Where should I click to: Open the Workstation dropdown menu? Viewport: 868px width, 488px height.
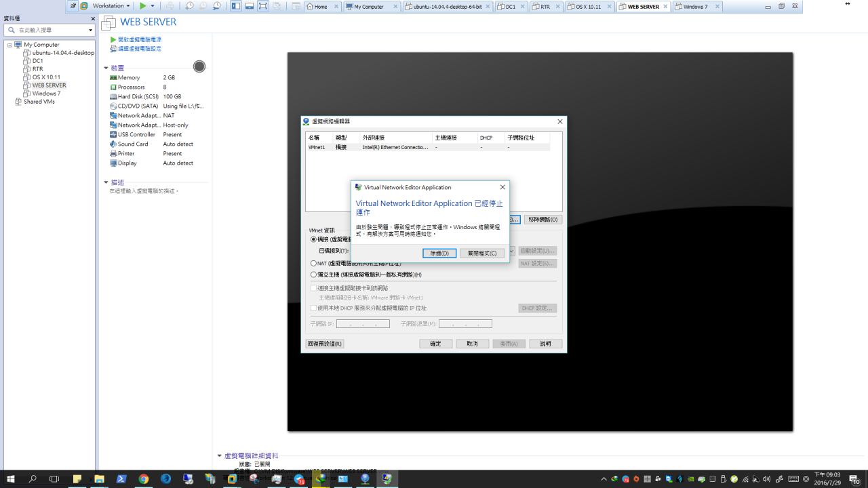tap(111, 6)
